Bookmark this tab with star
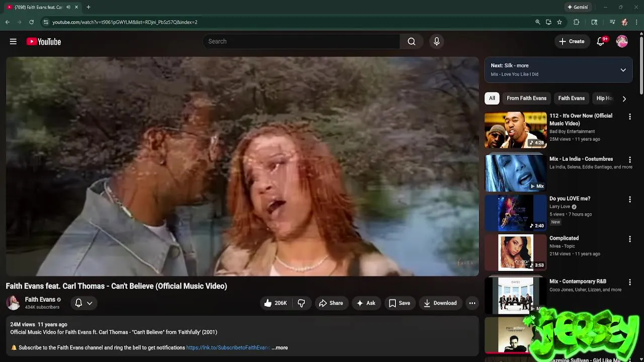 pos(559,22)
